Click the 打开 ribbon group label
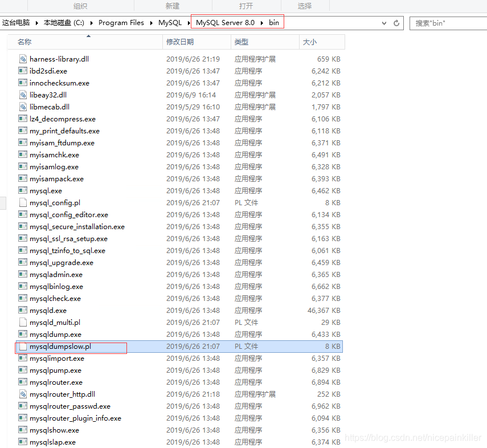This screenshot has width=487, height=448. (246, 6)
